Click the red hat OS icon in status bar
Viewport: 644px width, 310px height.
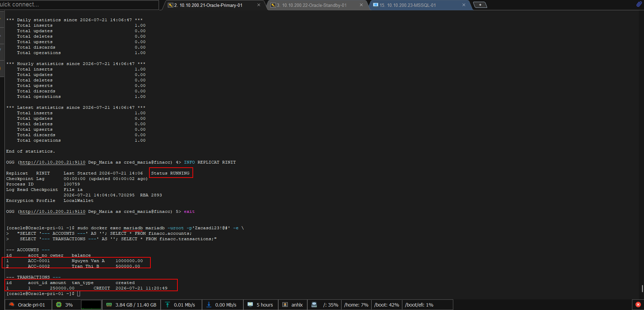coord(12,305)
